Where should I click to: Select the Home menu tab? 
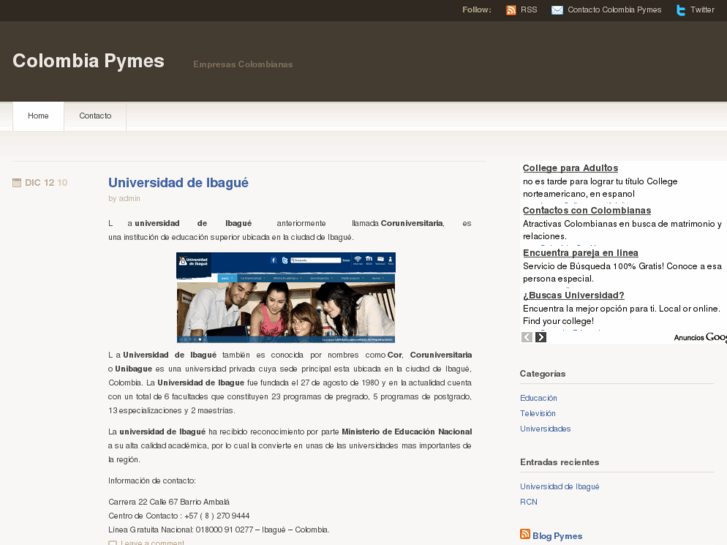coord(38,116)
